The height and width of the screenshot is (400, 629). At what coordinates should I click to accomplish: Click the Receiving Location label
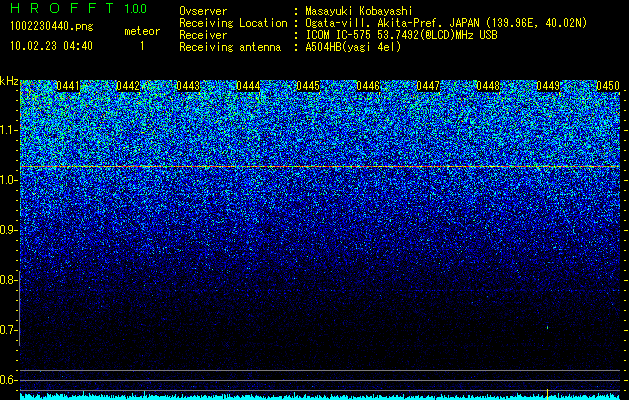[233, 23]
